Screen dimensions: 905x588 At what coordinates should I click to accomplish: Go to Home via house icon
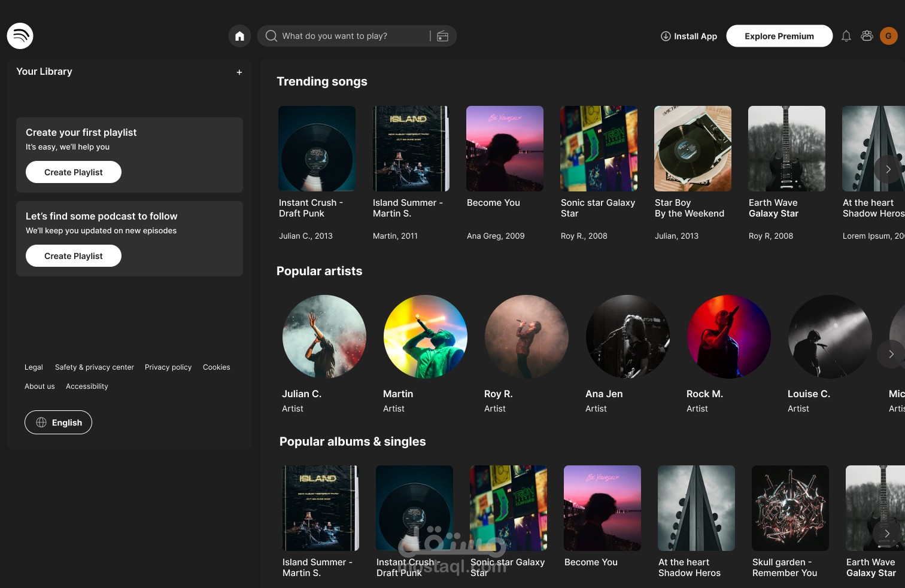click(x=239, y=36)
